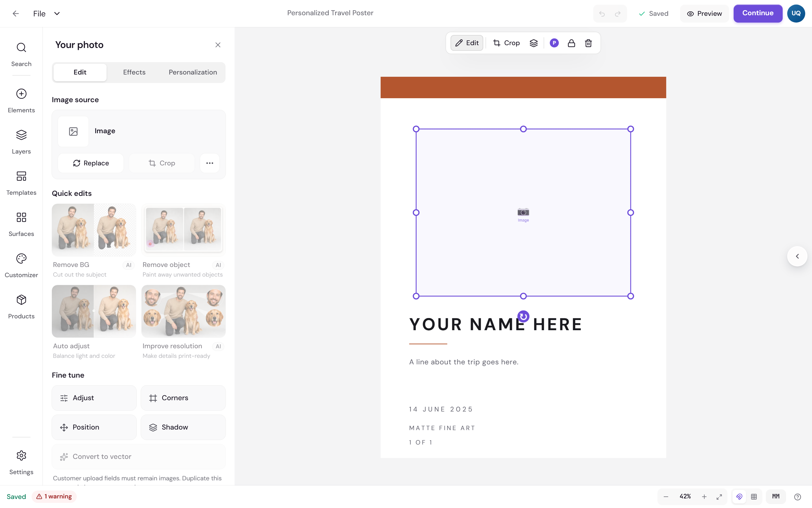Open the 1 warning indicator
Image resolution: width=812 pixels, height=508 pixels.
point(54,497)
